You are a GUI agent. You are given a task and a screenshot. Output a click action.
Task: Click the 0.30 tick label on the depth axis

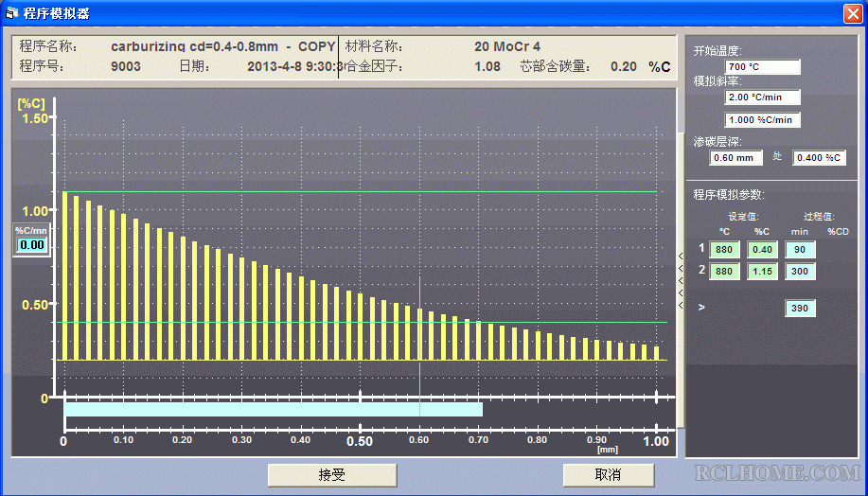click(242, 440)
